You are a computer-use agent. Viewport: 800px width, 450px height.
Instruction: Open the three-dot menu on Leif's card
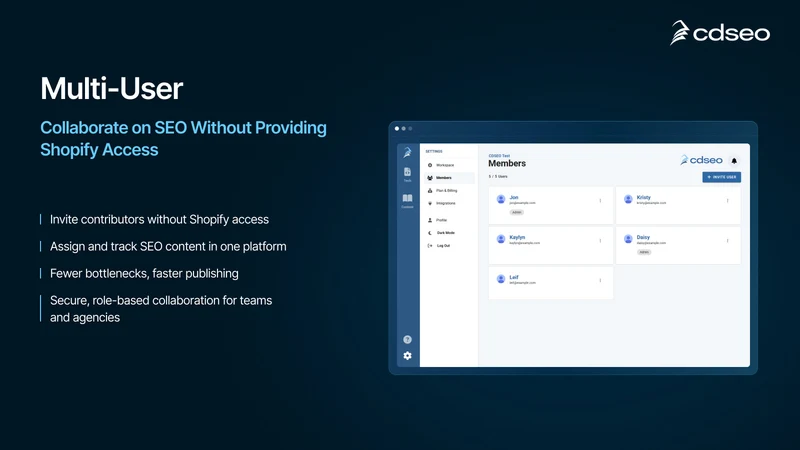point(600,280)
